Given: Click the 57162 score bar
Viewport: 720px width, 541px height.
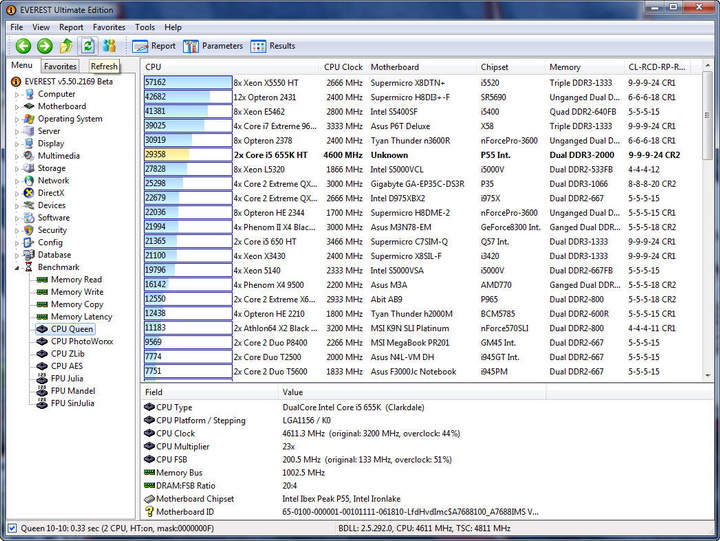Looking at the screenshot, I should 188,83.
